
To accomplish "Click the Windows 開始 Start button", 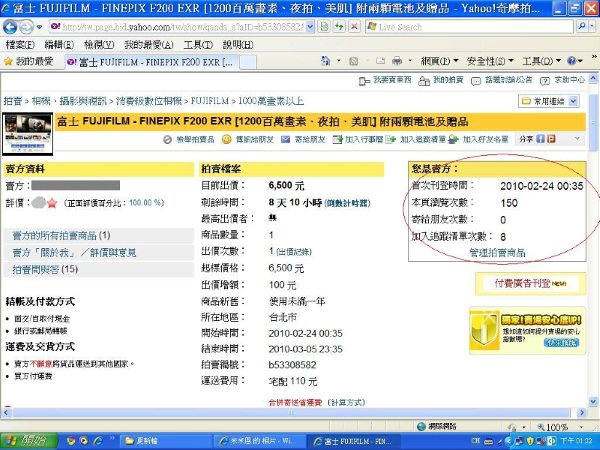I will coord(29,441).
